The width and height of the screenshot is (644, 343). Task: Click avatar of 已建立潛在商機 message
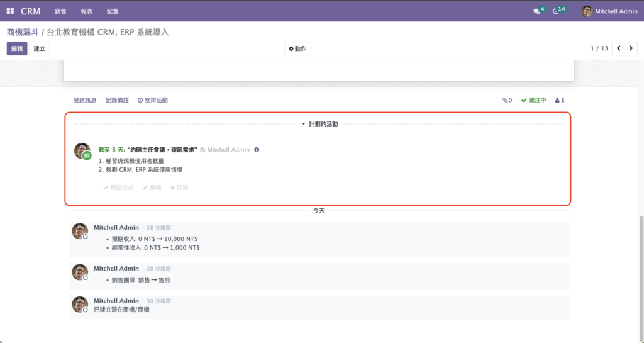point(80,305)
